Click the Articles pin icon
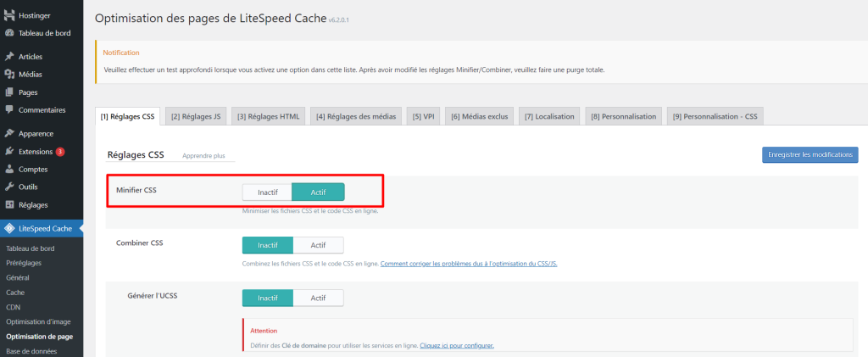The height and width of the screenshot is (357, 868). (8, 57)
